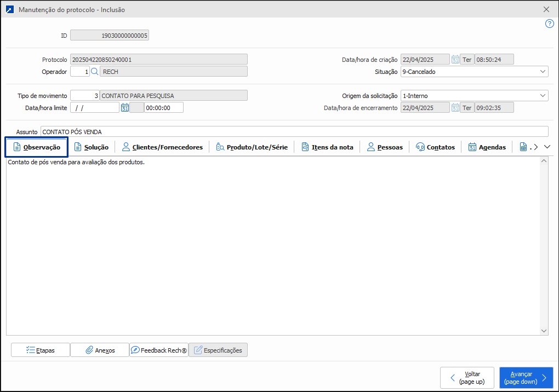This screenshot has width=559, height=392.
Task: Open the Etapas steps list
Action: pyautogui.click(x=41, y=350)
